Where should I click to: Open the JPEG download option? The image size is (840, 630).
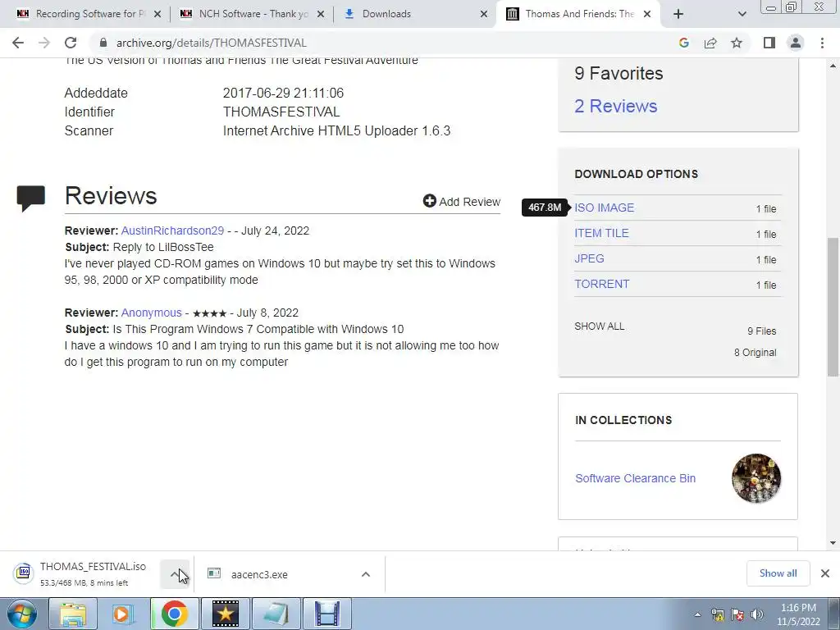tap(589, 258)
